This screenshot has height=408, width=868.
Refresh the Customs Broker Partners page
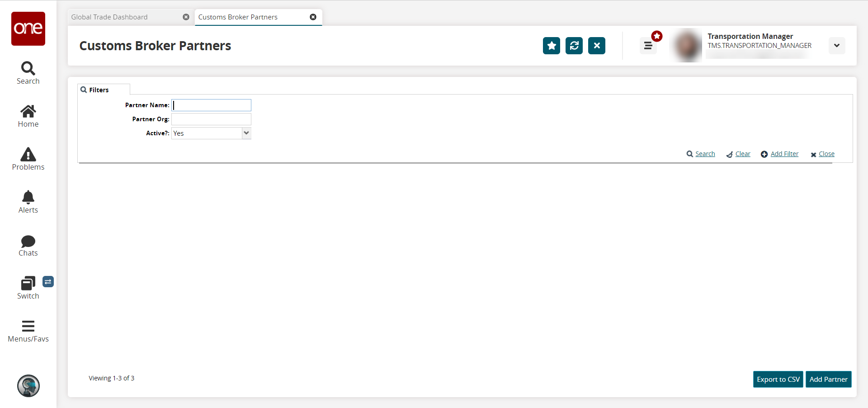click(x=574, y=46)
